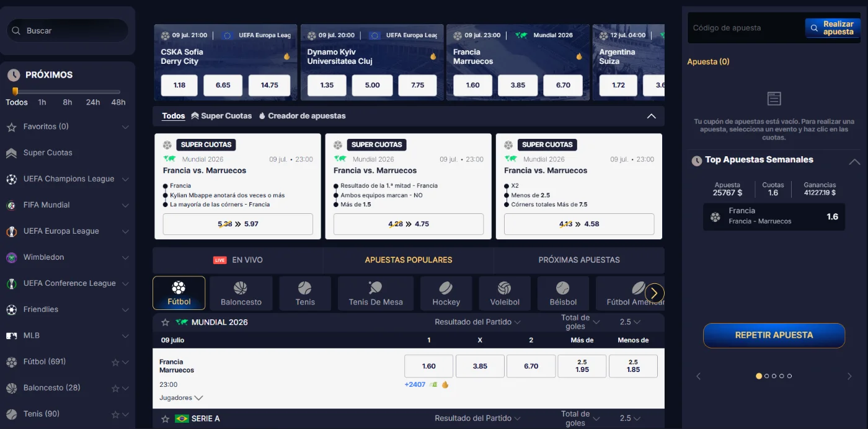Set Próximos filter to 24h
This screenshot has height=429, width=868.
coord(93,103)
